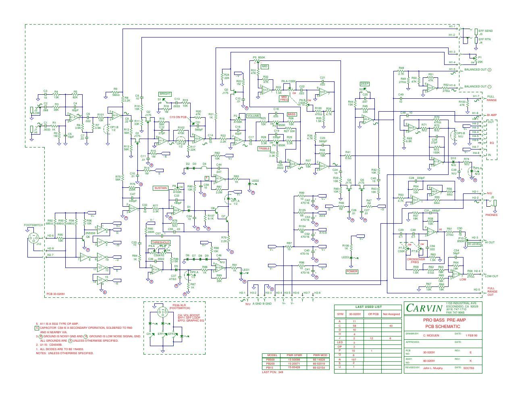This screenshot has width=532, height=411.
Task: Click the DEEP switch label
Action: 364,84
